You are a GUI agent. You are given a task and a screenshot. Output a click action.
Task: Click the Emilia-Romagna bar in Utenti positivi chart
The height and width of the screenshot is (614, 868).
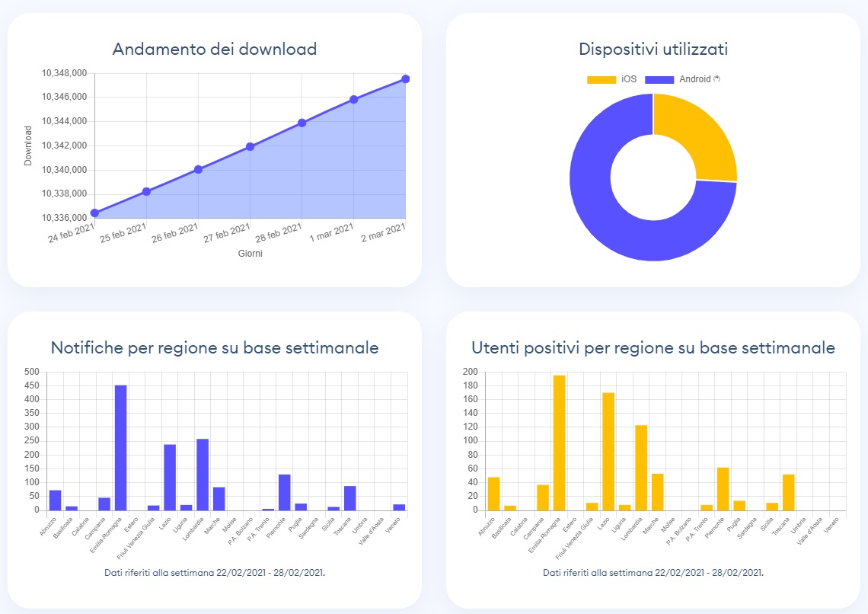559,443
